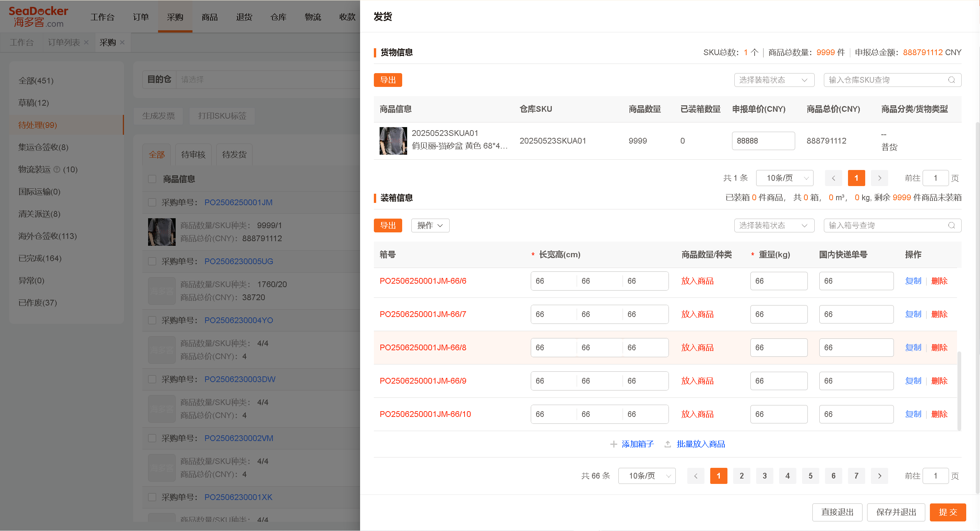Image resolution: width=980 pixels, height=531 pixels.
Task: Check purchase order PO2506230004YO
Action: click(152, 320)
